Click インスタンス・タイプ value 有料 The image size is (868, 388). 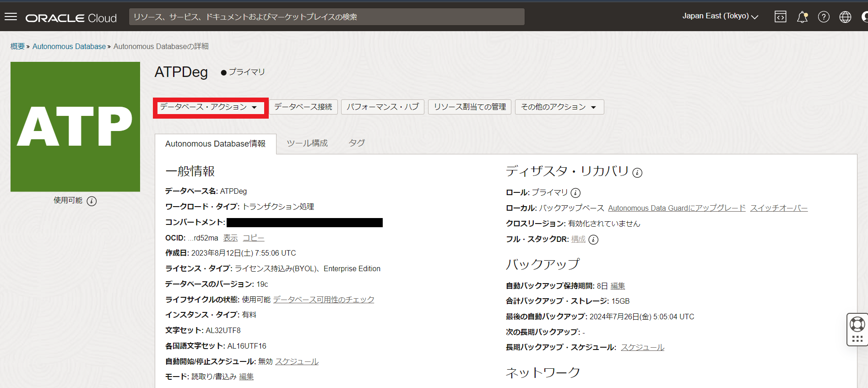coord(249,315)
